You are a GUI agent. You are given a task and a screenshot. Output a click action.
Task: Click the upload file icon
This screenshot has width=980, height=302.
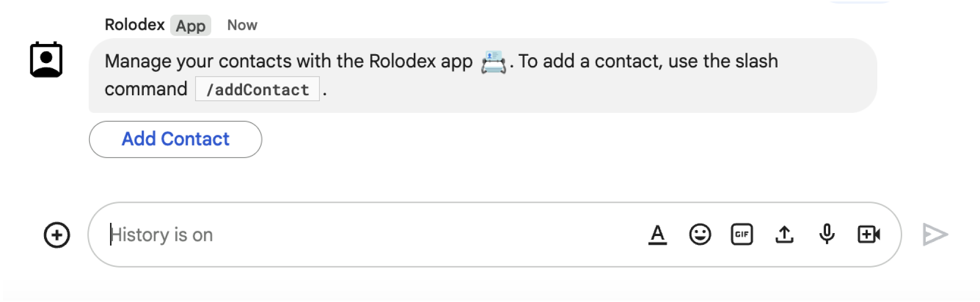[x=784, y=235]
